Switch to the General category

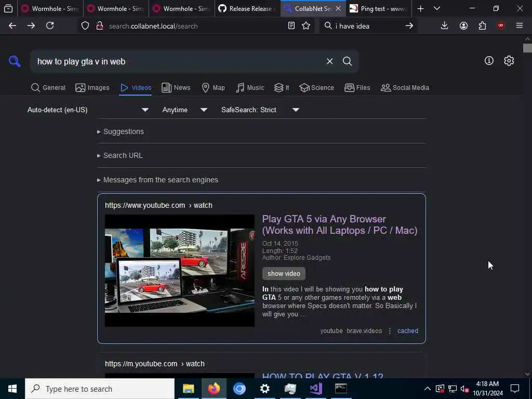pos(48,87)
